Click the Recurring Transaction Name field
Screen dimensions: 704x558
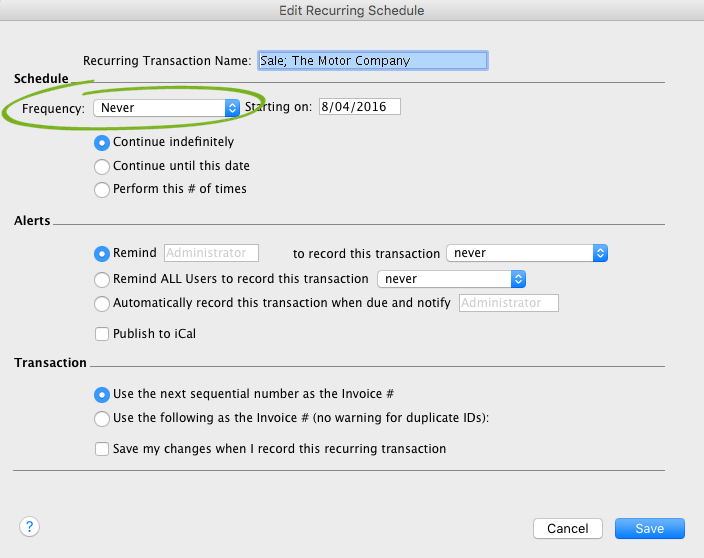click(372, 61)
